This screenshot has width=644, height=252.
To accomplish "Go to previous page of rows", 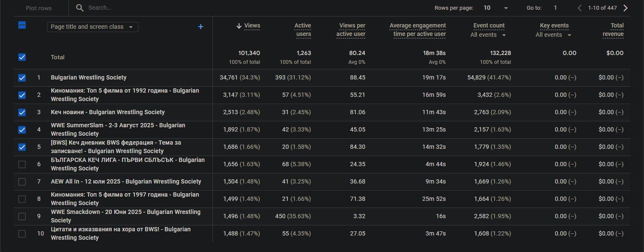I will click(580, 8).
